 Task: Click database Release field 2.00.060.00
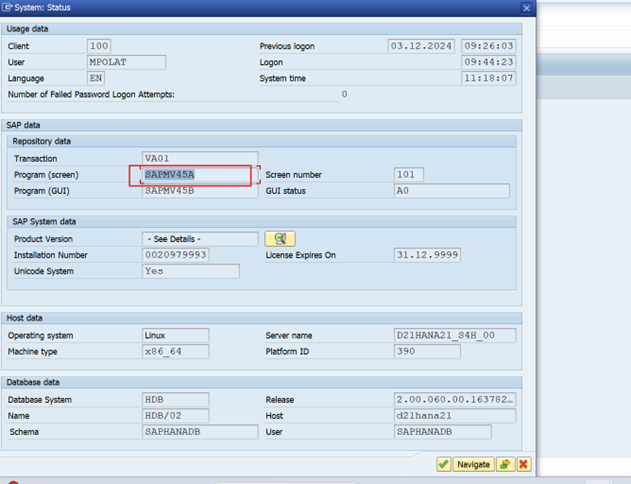[x=455, y=400]
